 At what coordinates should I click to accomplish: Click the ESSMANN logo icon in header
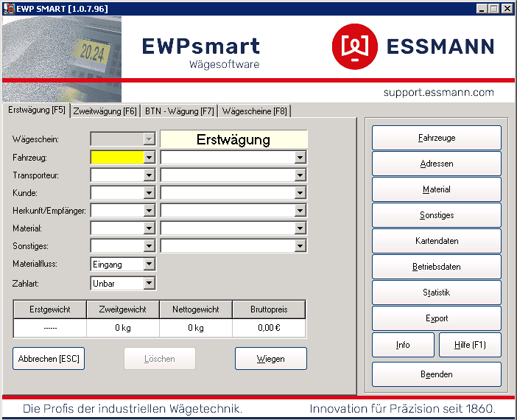354,47
